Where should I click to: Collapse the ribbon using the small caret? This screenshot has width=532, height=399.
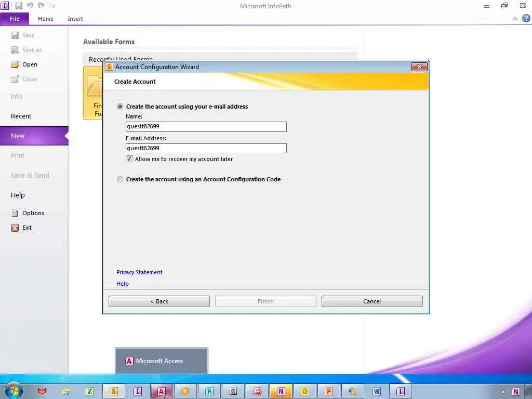tap(515, 19)
